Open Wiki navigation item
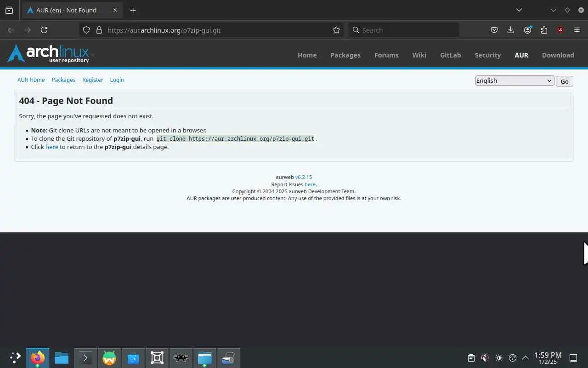Screen dimensions: 588x368 [x=419, y=55]
